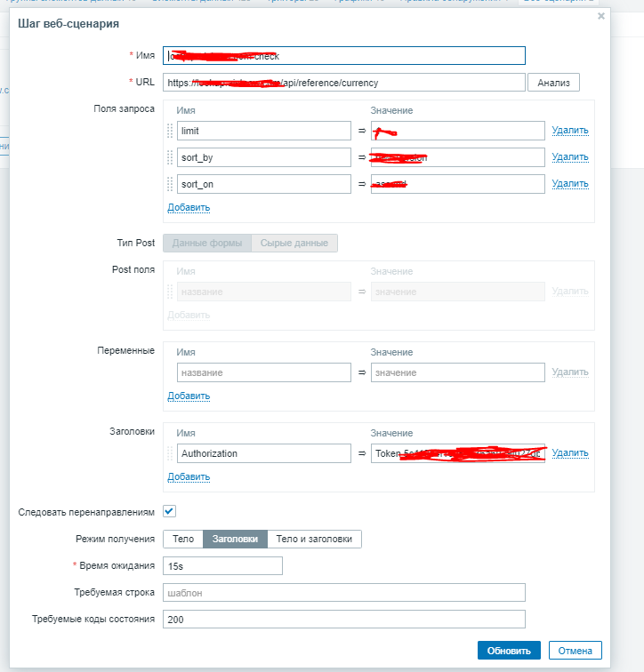This screenshot has height=672, width=644.
Task: Select Заголовки retrieve mode
Action: 235,539
